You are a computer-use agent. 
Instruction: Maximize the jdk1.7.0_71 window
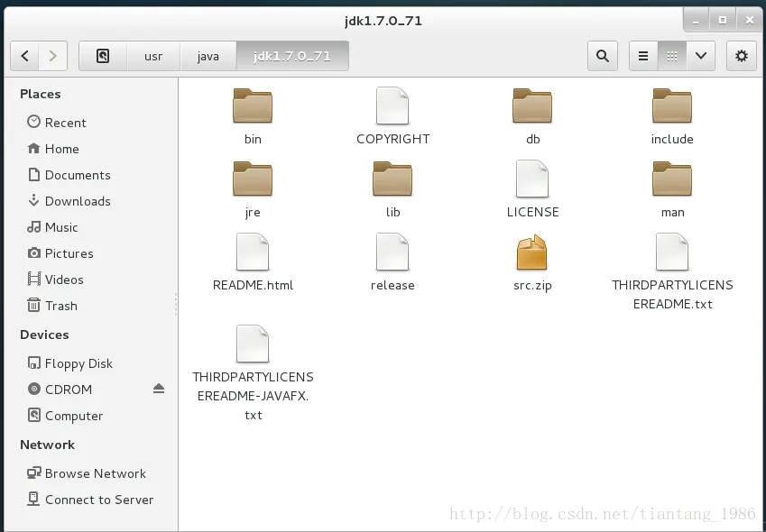pos(722,20)
